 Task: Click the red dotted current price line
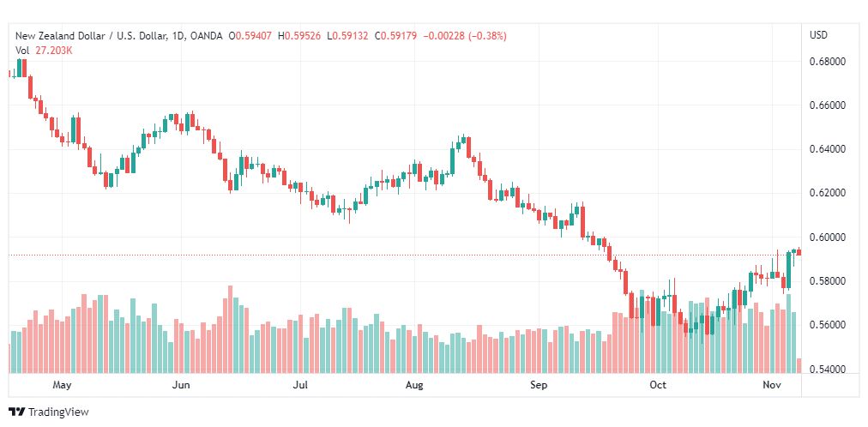(x=404, y=255)
